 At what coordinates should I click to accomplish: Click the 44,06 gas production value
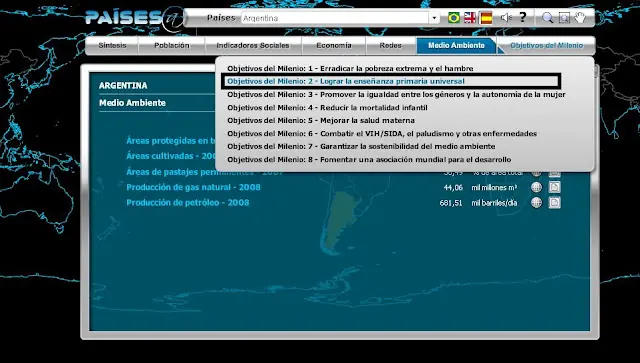point(453,187)
